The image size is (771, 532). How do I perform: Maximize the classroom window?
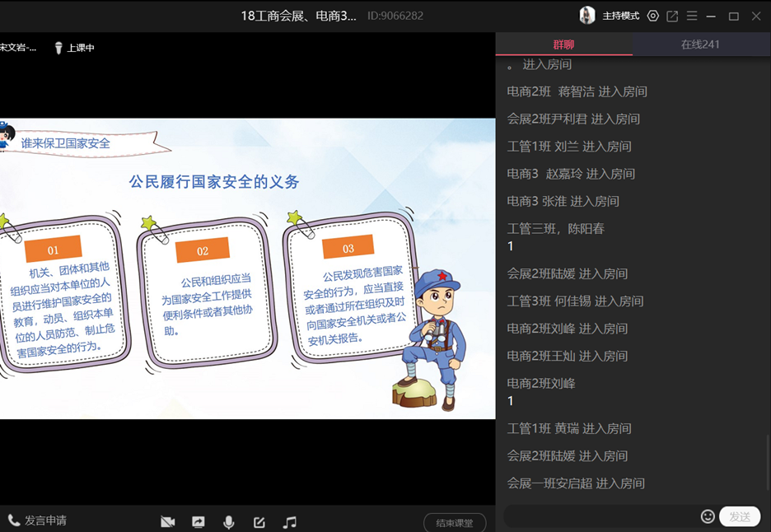tap(733, 16)
